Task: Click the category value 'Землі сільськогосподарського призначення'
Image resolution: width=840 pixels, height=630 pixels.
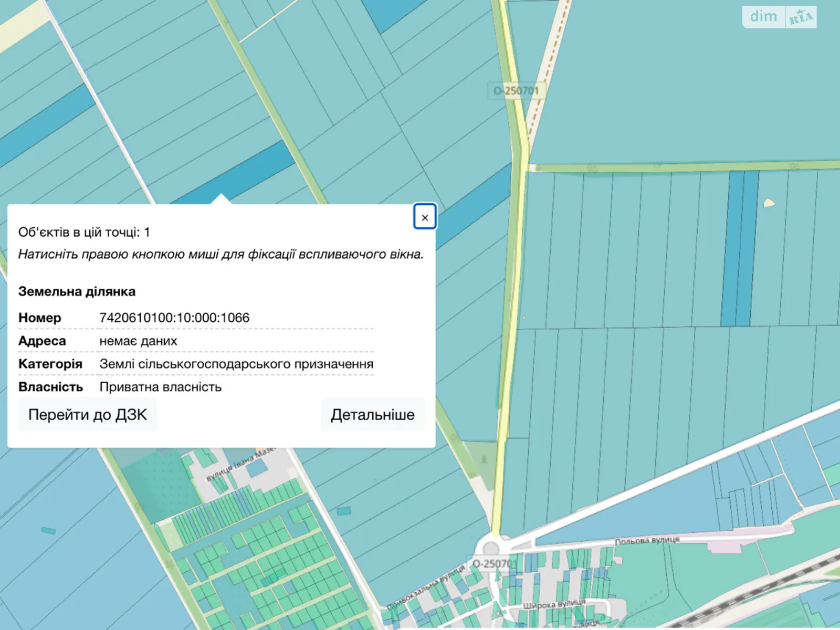Action: click(x=236, y=364)
